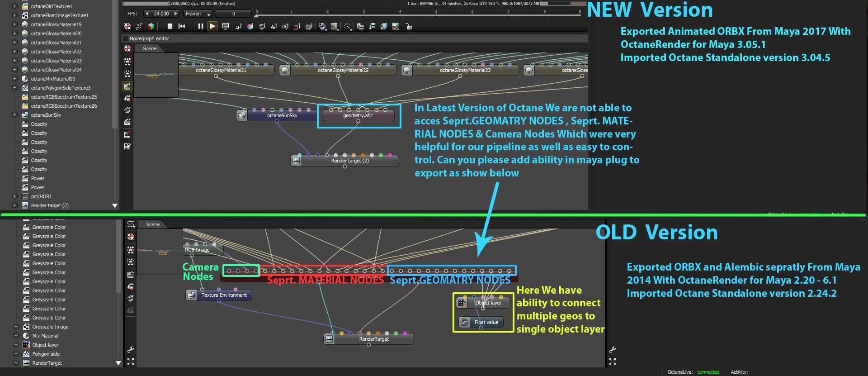This screenshot has width=868, height=376.
Task: Click the unfold nodes icon in upper nodegraph sidebar
Action: (x=127, y=62)
